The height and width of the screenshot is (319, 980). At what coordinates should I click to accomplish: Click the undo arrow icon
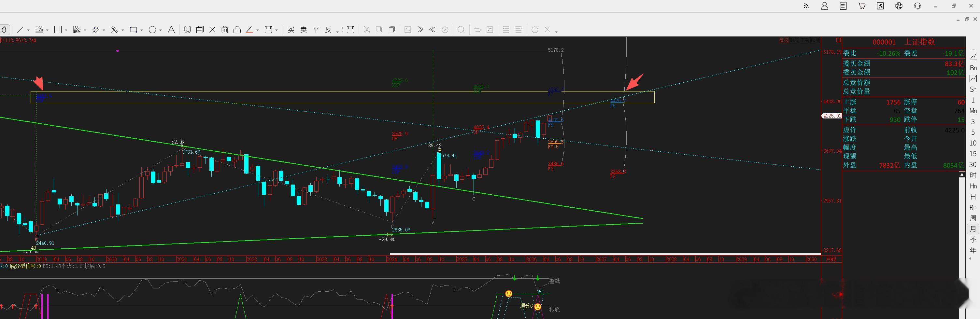click(x=477, y=30)
